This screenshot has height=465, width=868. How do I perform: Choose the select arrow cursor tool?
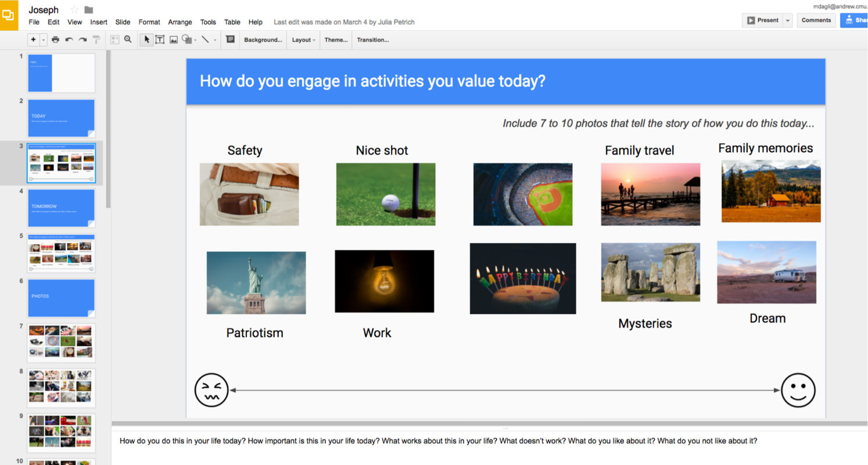point(147,40)
